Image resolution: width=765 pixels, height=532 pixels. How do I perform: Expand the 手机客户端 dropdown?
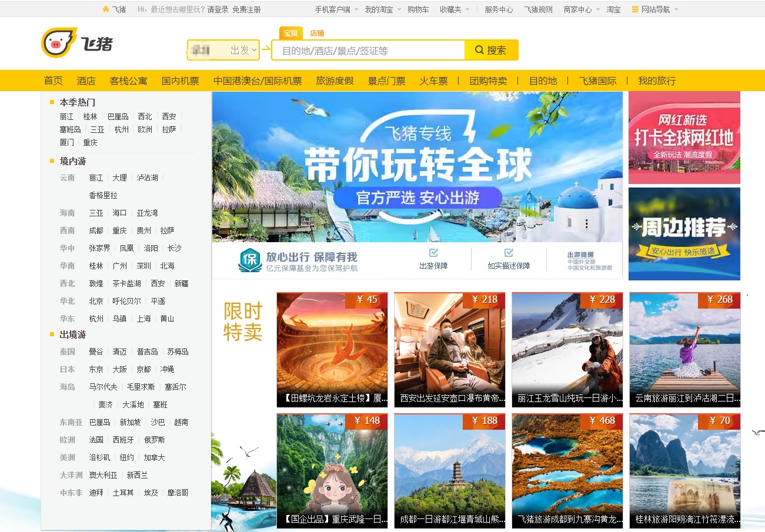tap(357, 9)
